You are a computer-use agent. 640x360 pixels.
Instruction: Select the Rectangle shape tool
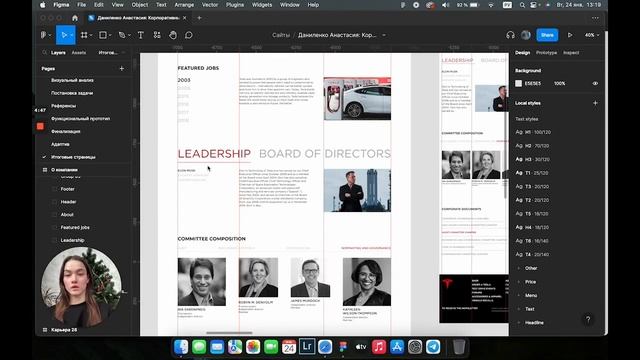[x=103, y=35]
